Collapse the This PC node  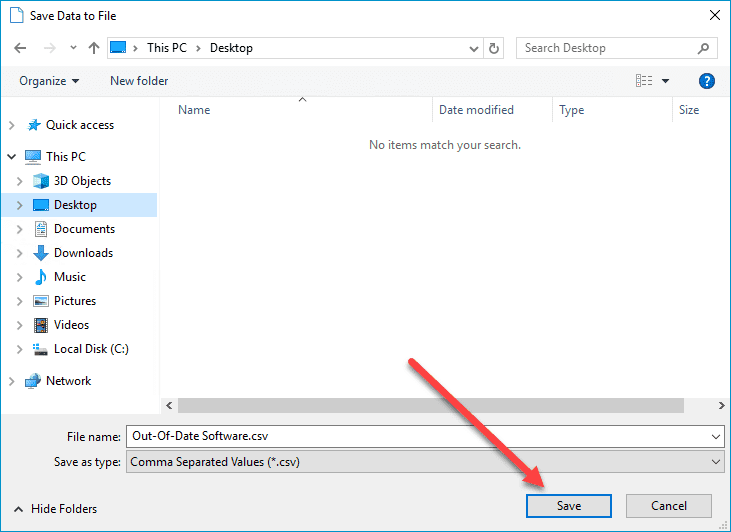12,157
